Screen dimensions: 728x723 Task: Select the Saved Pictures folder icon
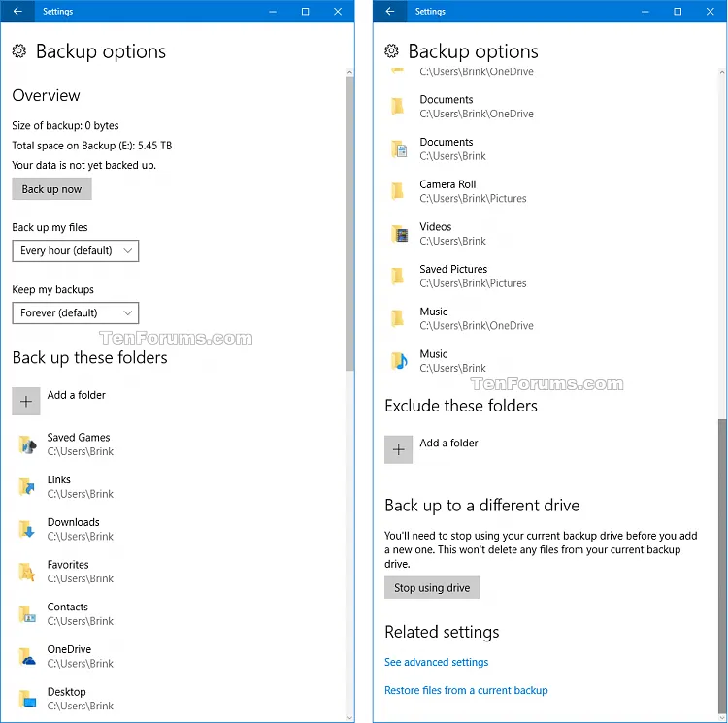click(x=398, y=277)
